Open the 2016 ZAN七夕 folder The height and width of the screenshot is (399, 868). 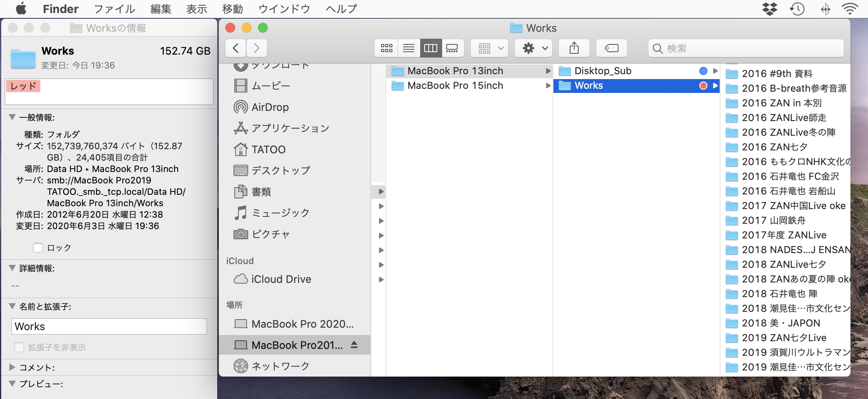[786, 147]
